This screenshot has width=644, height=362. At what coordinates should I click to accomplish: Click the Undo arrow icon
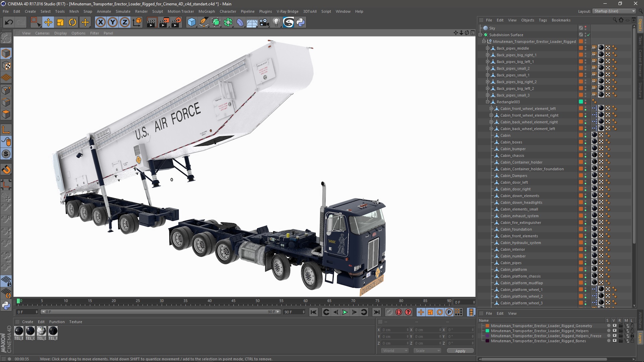[9, 22]
